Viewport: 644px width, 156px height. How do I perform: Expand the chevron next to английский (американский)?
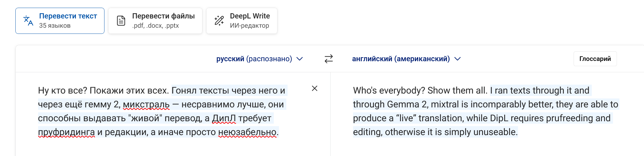click(x=457, y=59)
